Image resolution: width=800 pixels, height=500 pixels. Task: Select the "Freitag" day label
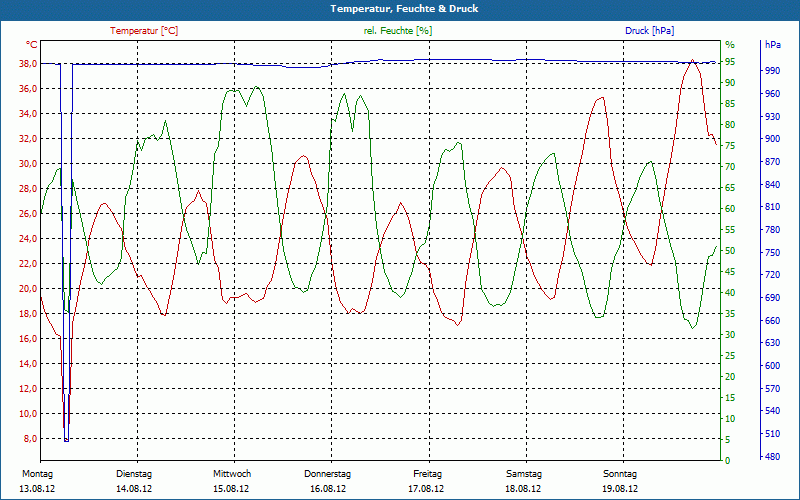[x=428, y=474]
